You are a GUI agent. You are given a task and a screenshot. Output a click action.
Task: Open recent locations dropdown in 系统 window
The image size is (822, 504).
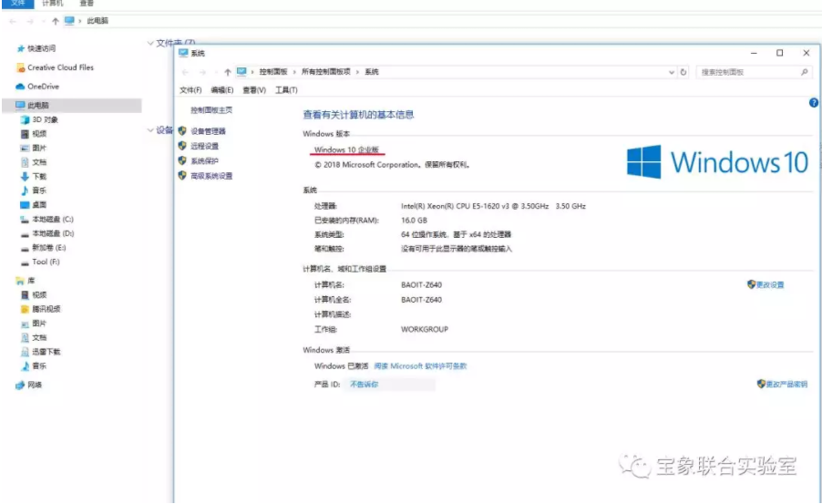click(x=215, y=72)
